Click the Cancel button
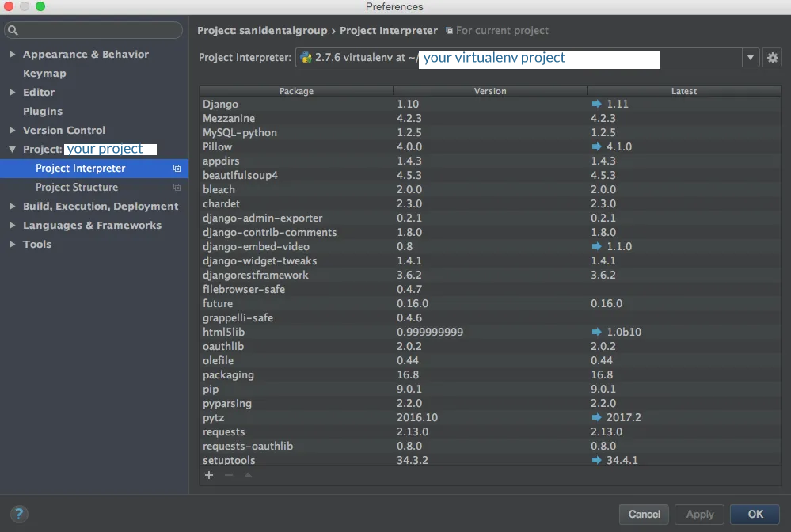 pyautogui.click(x=644, y=515)
